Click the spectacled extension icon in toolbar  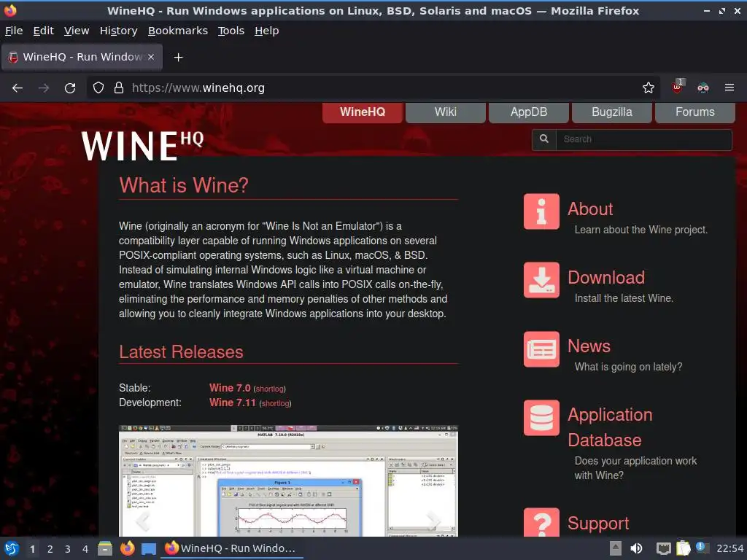tap(703, 87)
